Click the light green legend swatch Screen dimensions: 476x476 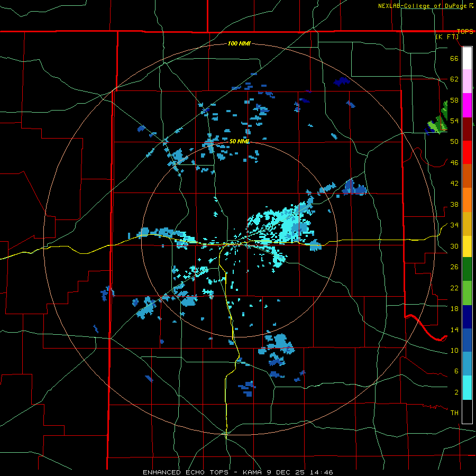pyautogui.click(x=467, y=293)
